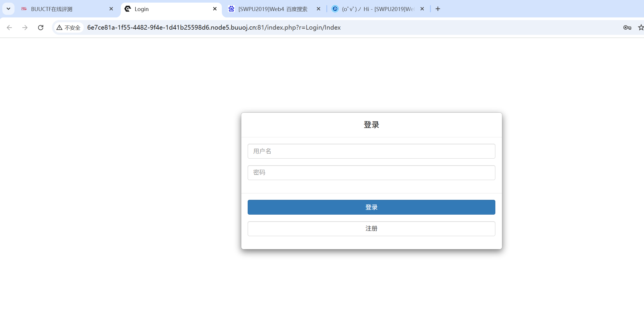Reload the current page
The image size is (644, 325).
(x=41, y=28)
